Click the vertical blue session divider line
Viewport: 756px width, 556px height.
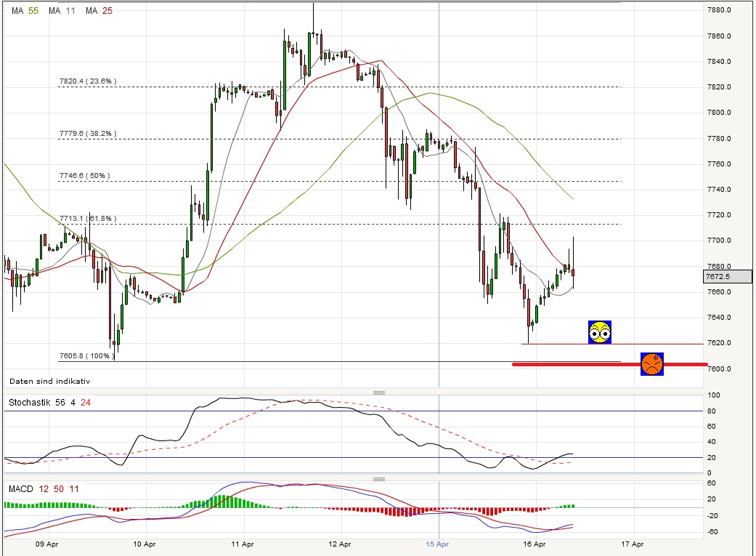[439, 218]
